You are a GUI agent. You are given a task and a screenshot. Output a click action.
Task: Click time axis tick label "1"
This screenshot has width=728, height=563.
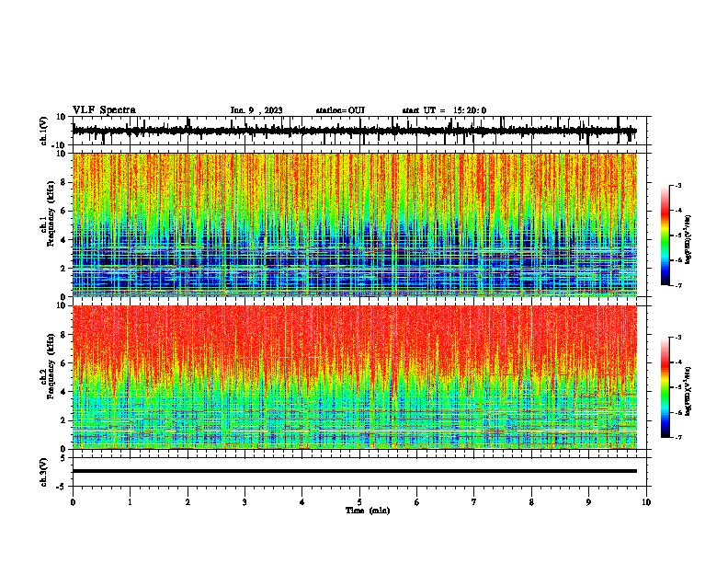tap(130, 502)
